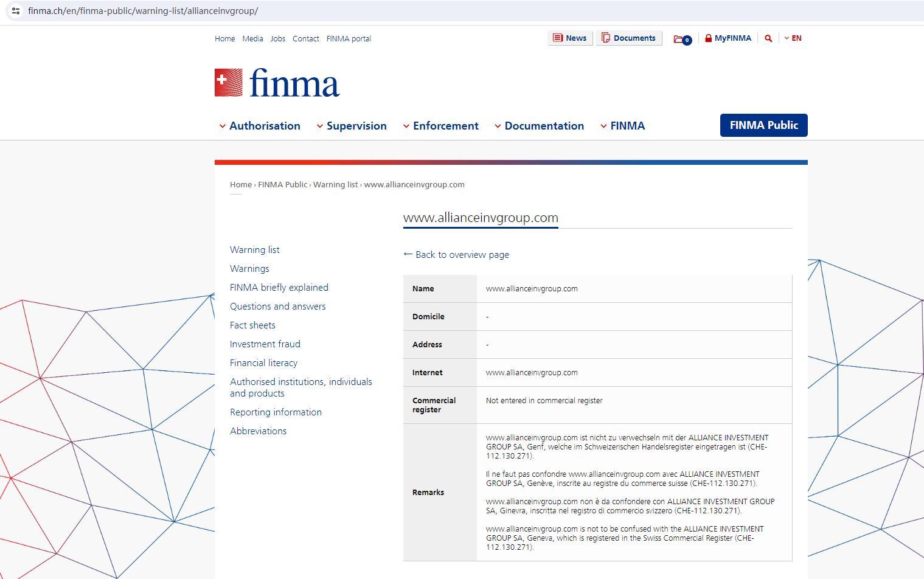Viewport: 924px width, 579px height.
Task: Expand the Authorisation menu
Action: (x=260, y=126)
